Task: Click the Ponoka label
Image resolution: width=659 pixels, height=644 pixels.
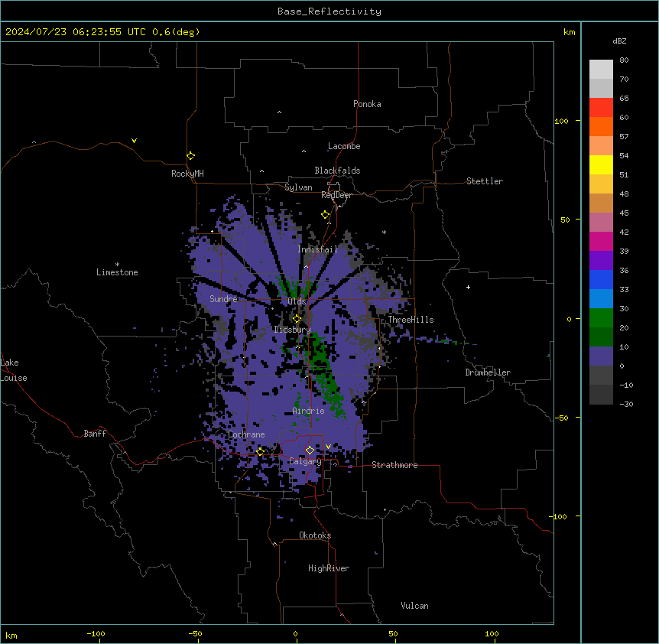Action: [367, 104]
